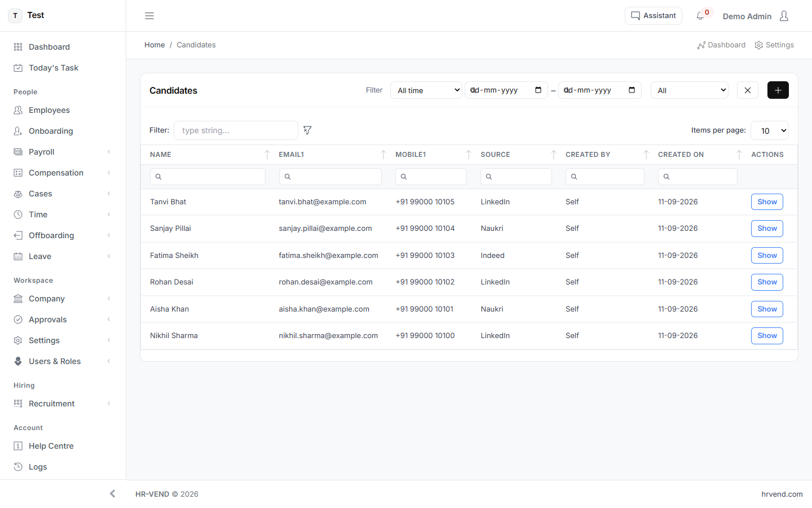Expand the Cases submenu
This screenshot has width=812, height=508.
63,194
